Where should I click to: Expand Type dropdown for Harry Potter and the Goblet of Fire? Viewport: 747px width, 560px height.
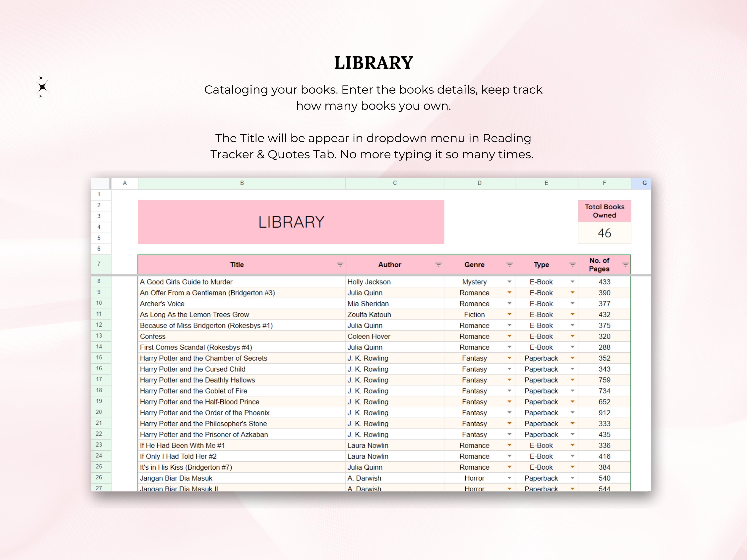tap(572, 391)
